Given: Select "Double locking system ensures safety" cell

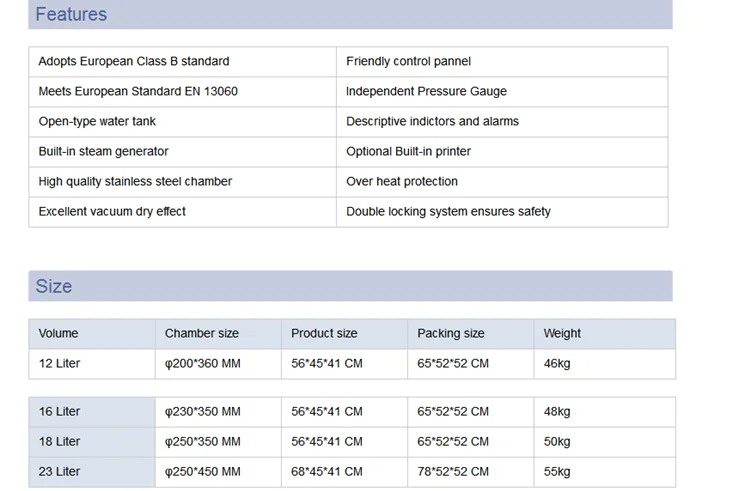Looking at the screenshot, I should click(x=448, y=212).
